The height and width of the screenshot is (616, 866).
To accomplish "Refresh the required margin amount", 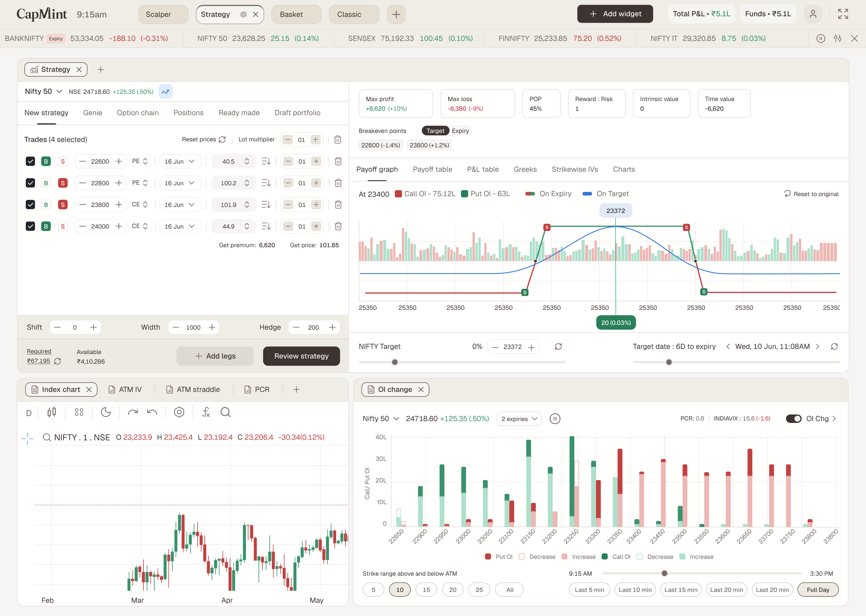I will click(58, 361).
